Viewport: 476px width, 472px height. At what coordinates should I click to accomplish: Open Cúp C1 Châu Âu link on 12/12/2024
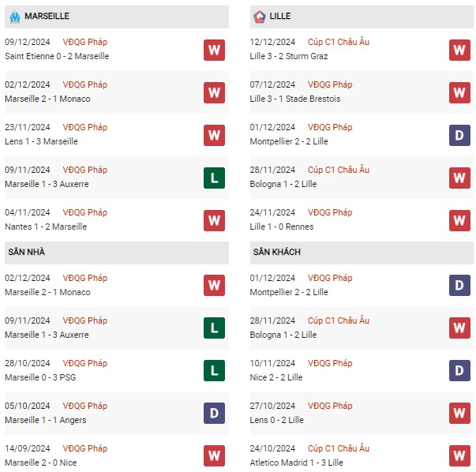coord(339,42)
